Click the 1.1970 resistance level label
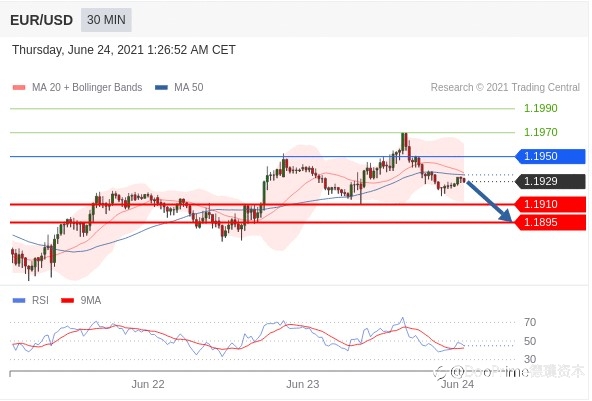Screen dimensions: 592x401 click(541, 132)
